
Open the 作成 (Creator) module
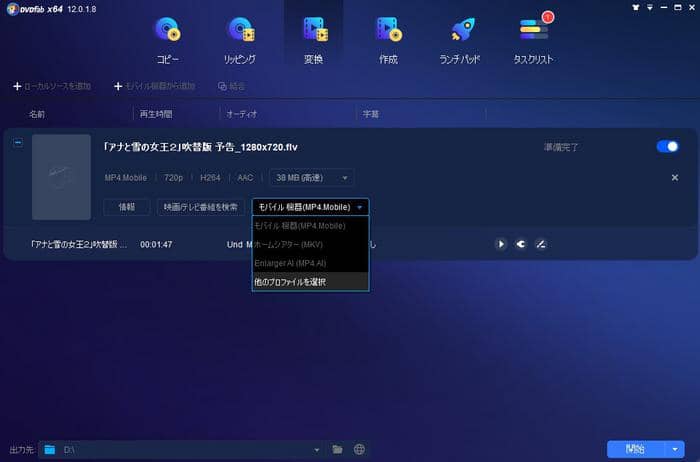click(x=388, y=40)
